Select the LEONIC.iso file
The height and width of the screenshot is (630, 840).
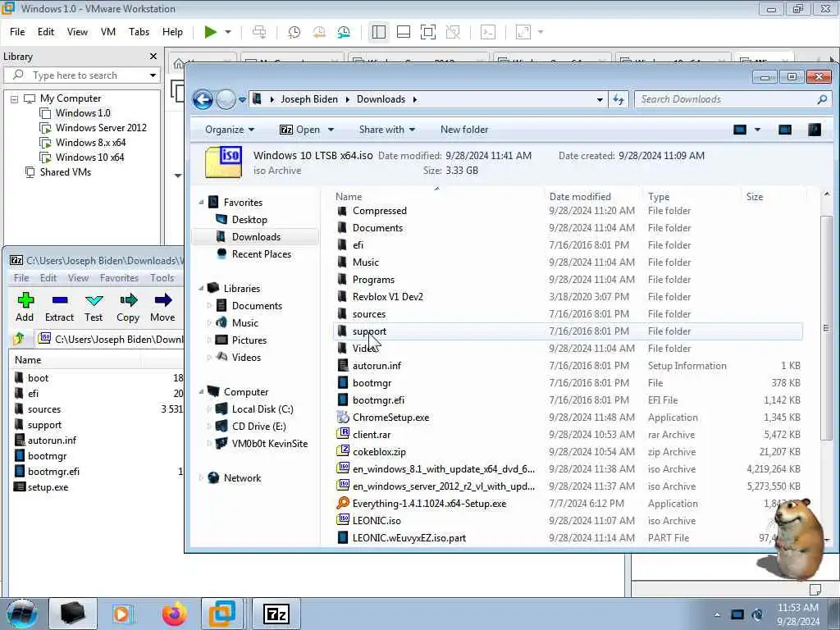376,521
